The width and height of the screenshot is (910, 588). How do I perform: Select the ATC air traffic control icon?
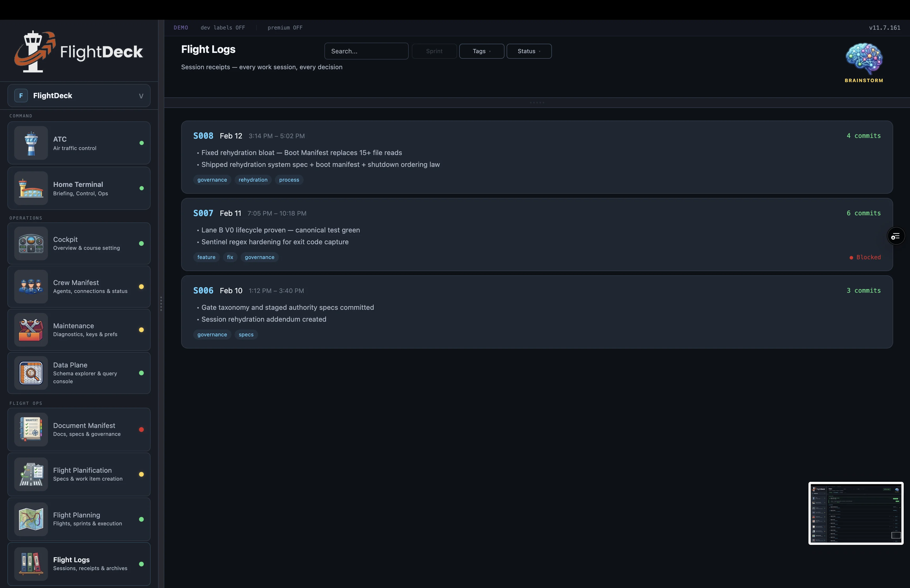click(31, 143)
